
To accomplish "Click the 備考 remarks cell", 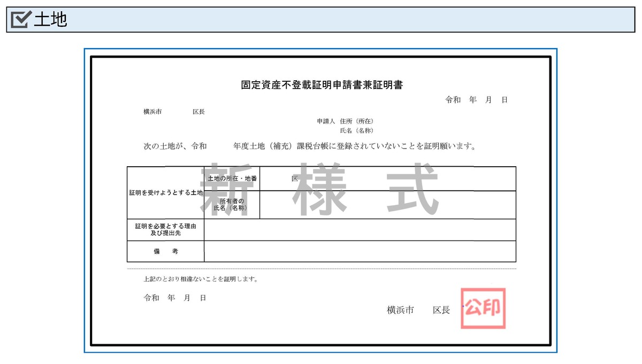I will [165, 251].
